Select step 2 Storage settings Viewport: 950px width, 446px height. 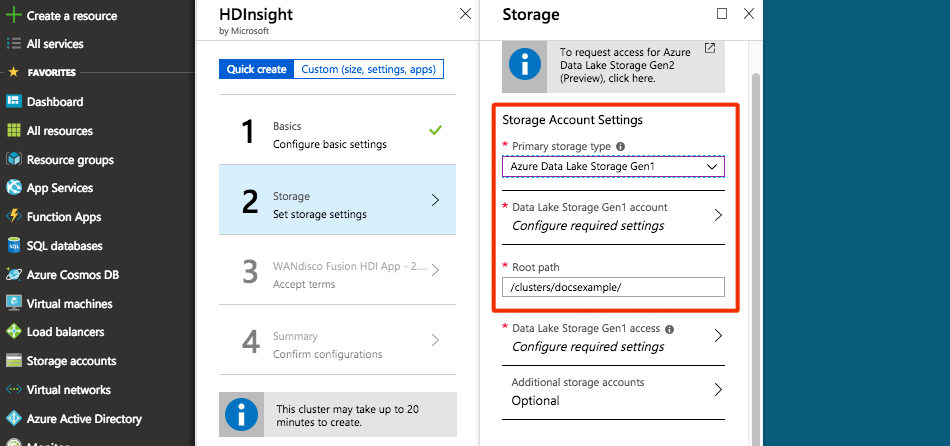tap(337, 199)
